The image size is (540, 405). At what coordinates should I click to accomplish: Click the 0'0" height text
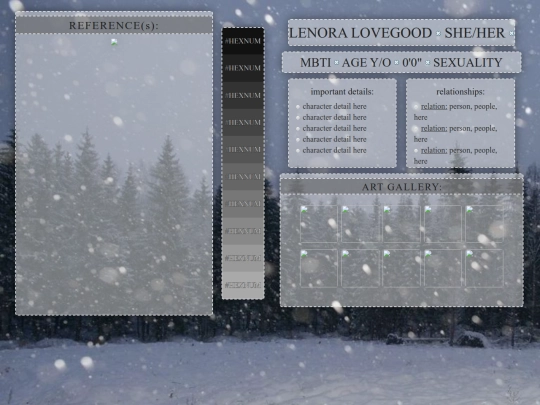pos(412,63)
